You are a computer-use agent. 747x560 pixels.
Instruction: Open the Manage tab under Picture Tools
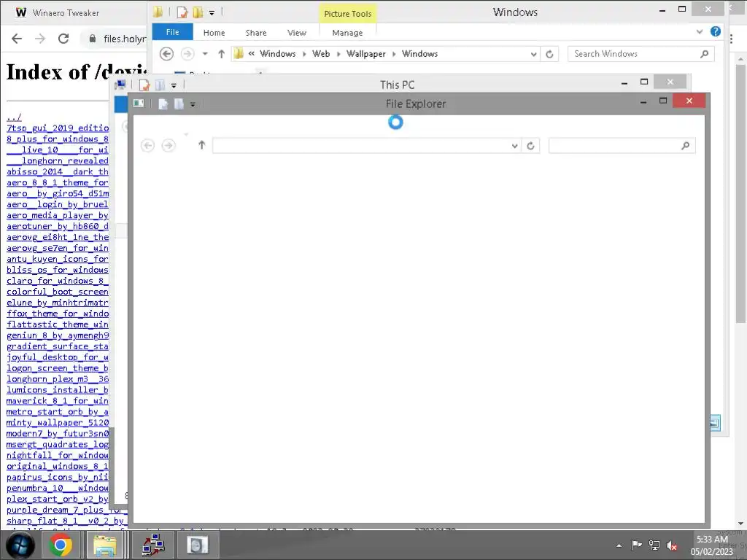(347, 32)
